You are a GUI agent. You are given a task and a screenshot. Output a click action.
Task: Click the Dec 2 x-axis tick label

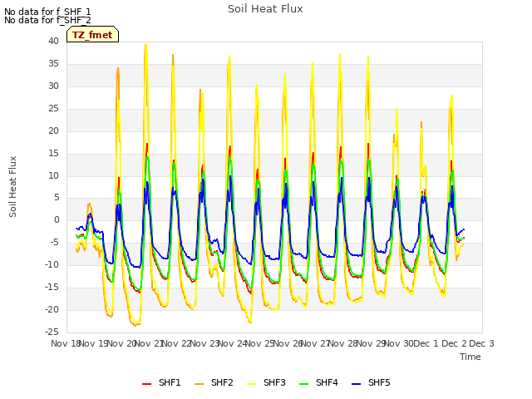pyautogui.click(x=454, y=343)
